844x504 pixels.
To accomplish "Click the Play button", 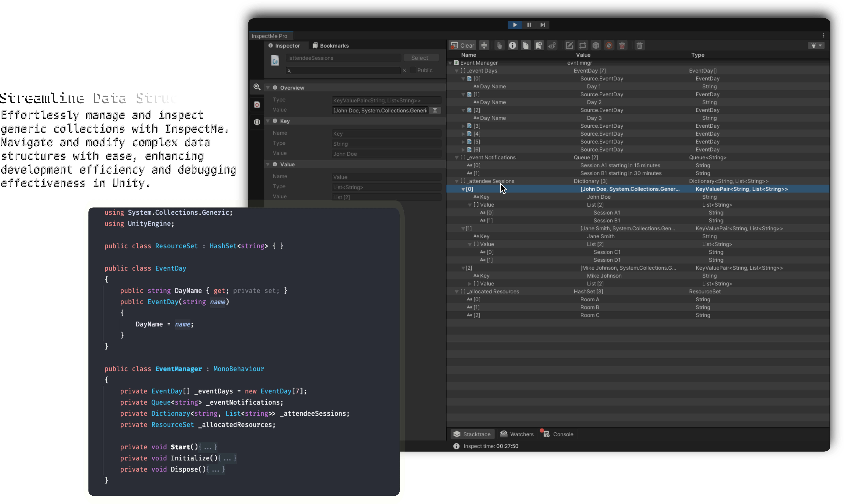I will point(515,25).
